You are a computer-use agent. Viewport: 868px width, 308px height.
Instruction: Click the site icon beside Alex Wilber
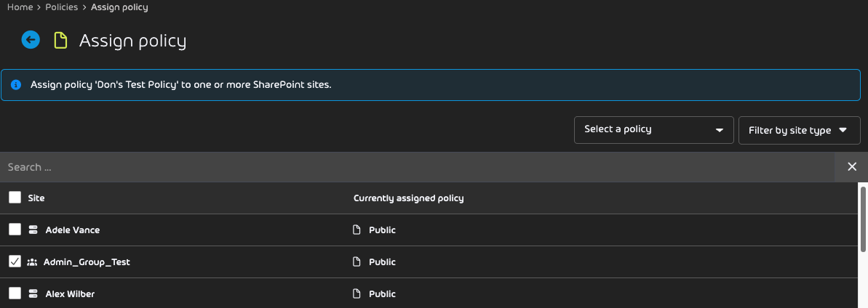[x=33, y=294]
